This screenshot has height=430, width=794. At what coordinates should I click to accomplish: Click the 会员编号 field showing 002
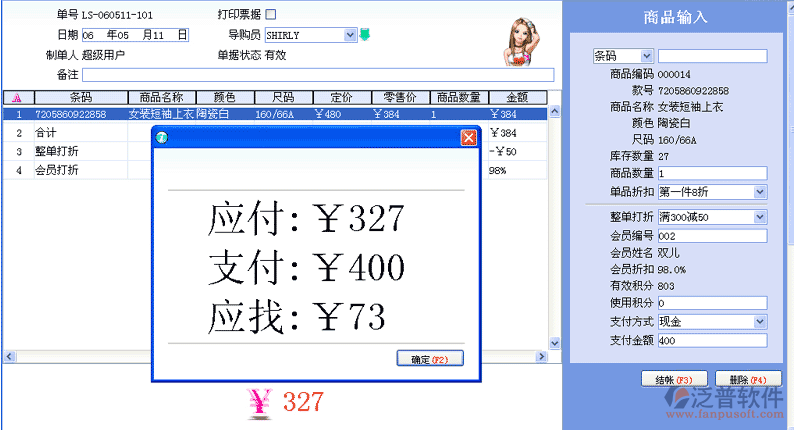click(712, 236)
